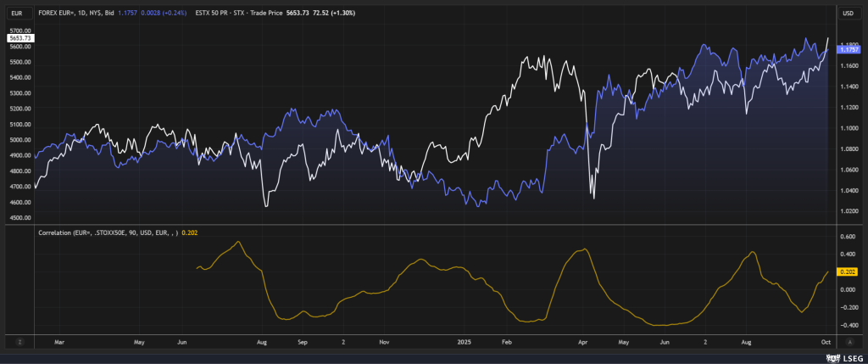Click the 5653.73 price tag on left axis
This screenshot has height=364, width=868.
19,38
